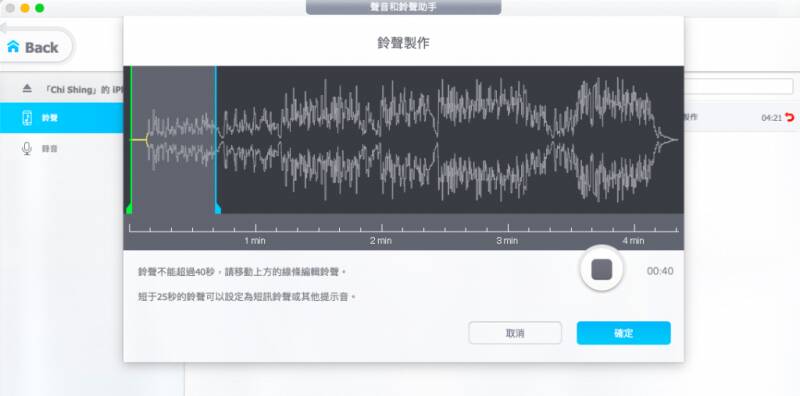Click the 2 min mark on timeline ruler
This screenshot has width=800, height=396.
click(381, 240)
